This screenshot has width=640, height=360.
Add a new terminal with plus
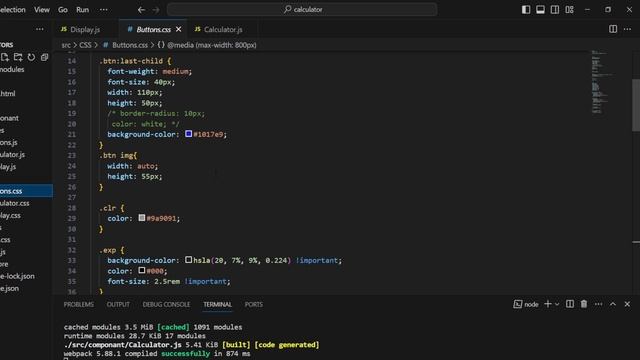(x=548, y=304)
